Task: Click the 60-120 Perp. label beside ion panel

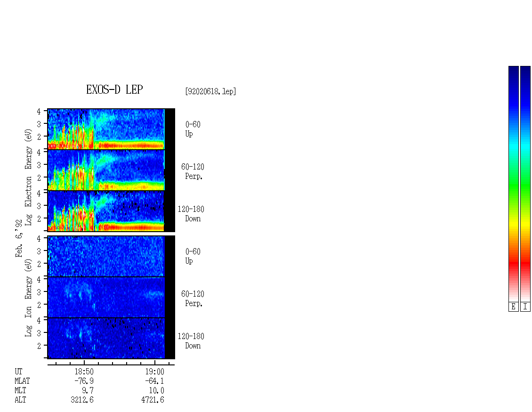Action: [x=193, y=299]
